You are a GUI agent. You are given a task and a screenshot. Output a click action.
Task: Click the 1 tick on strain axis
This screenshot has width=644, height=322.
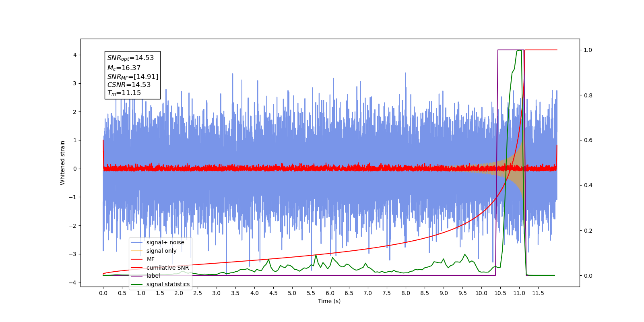[75, 140]
